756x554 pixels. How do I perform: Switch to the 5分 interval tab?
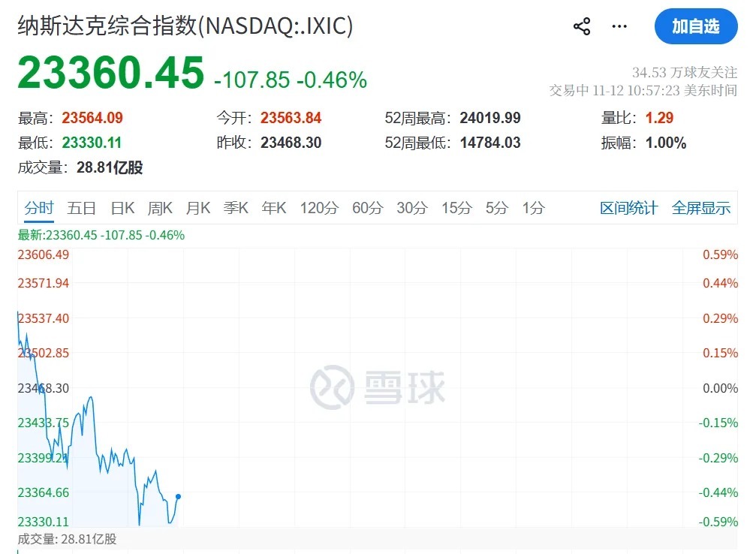pyautogui.click(x=496, y=209)
